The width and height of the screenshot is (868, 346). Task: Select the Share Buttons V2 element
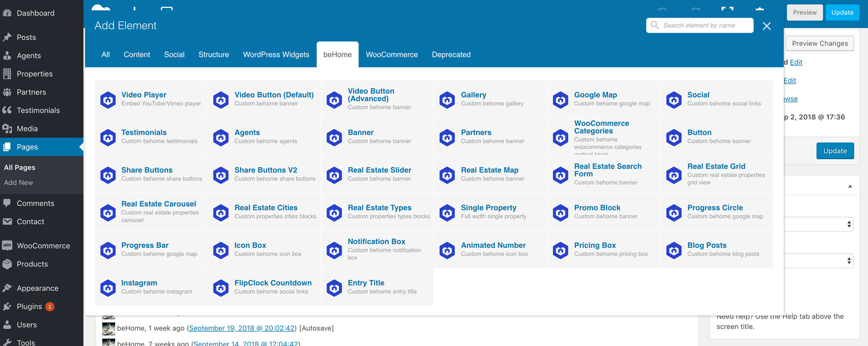[264, 174]
